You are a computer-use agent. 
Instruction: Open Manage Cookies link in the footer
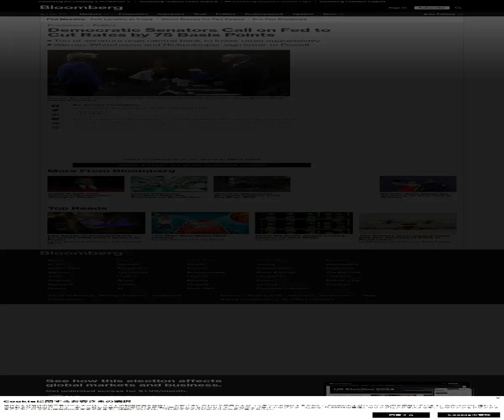pos(122,296)
